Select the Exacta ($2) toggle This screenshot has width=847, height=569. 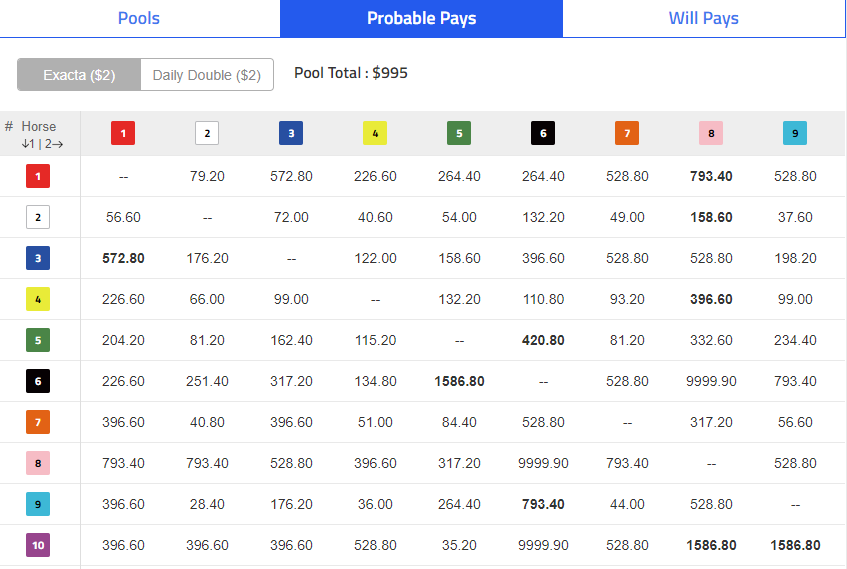[79, 75]
